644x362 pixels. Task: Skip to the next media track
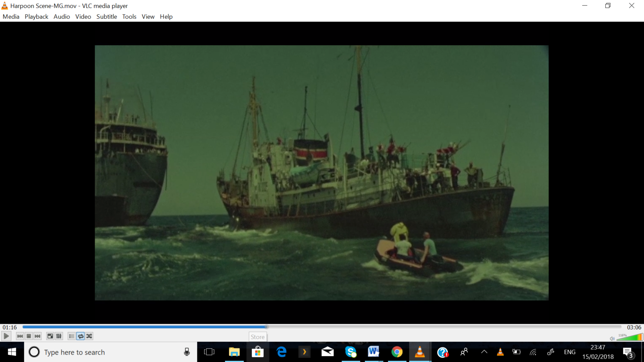(x=38, y=336)
